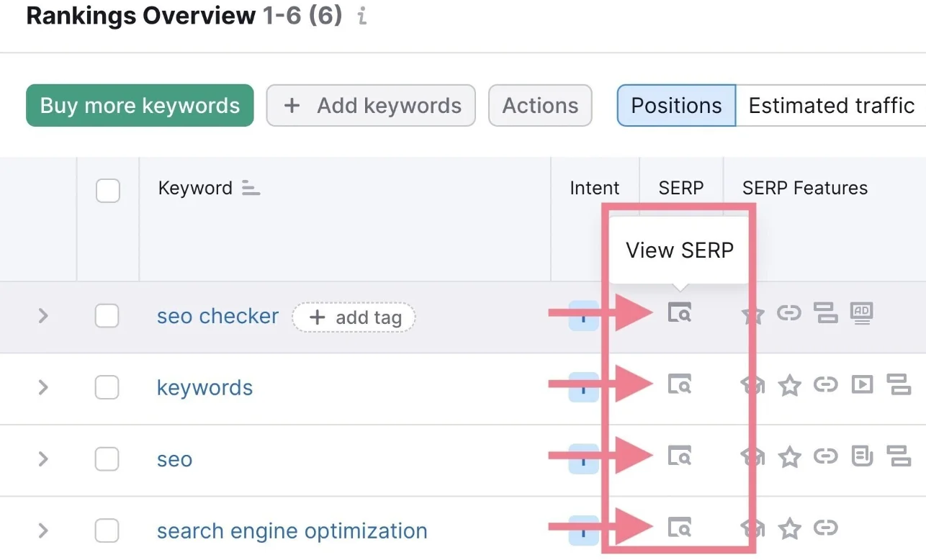The height and width of the screenshot is (560, 926).
Task: Sort by the Keyword column sort icon
Action: pyautogui.click(x=251, y=189)
